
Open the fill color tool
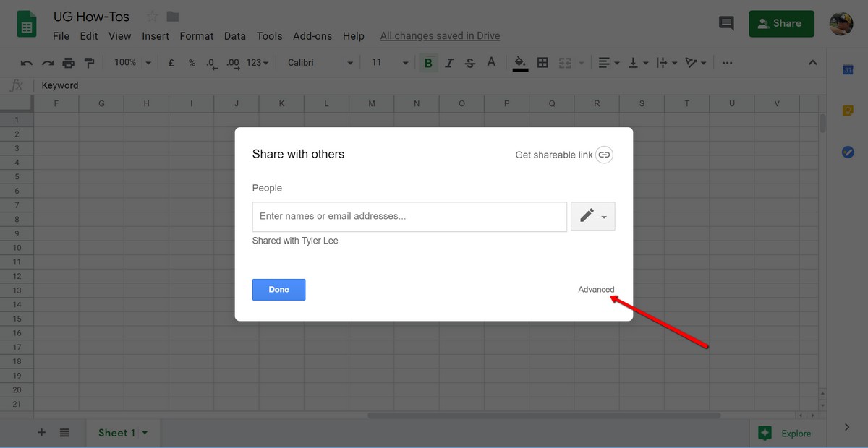coord(520,62)
